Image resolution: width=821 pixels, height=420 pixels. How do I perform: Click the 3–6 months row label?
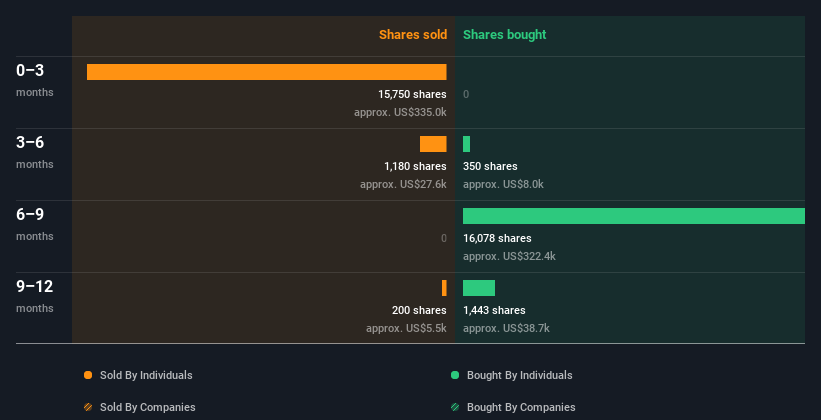pos(35,152)
